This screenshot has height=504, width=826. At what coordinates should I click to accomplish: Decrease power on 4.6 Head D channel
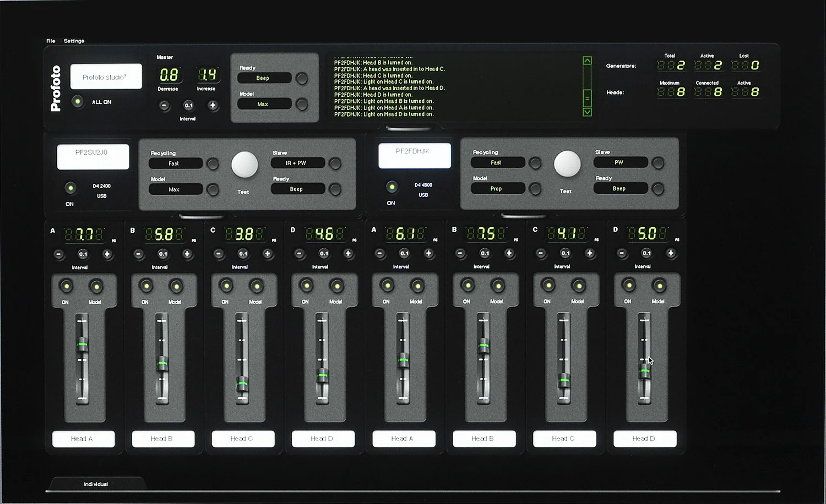click(x=299, y=254)
